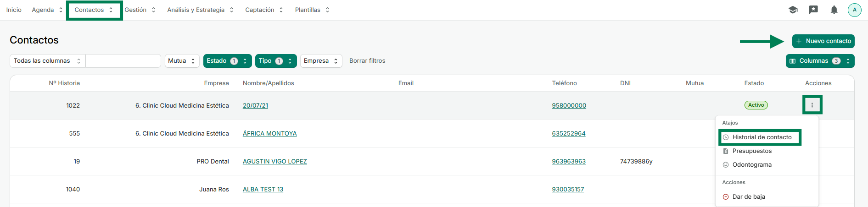Expand the Empresa filter dropdown
The height and width of the screenshot is (207, 868).
(x=321, y=61)
